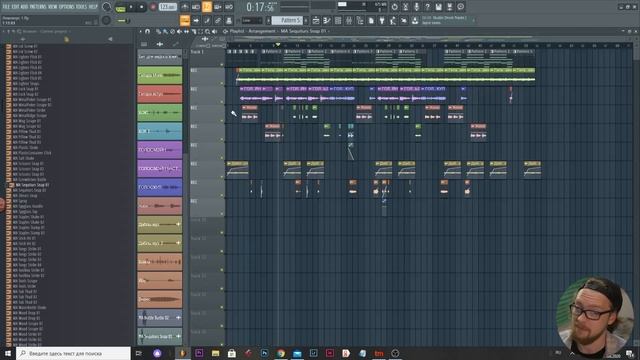Viewport: 640px width, 360px height.
Task: Click the speech bubble icon in top toolbar
Action: (460, 7)
